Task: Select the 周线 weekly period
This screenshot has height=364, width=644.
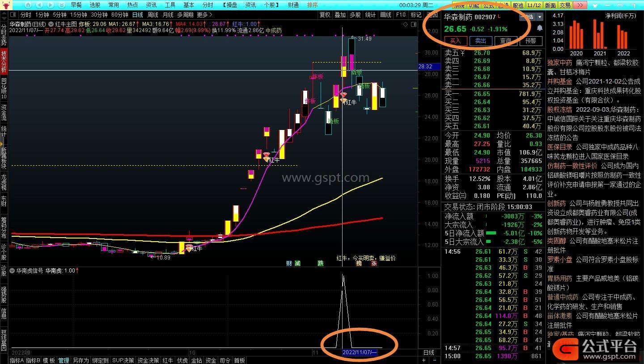Action: tap(153, 15)
